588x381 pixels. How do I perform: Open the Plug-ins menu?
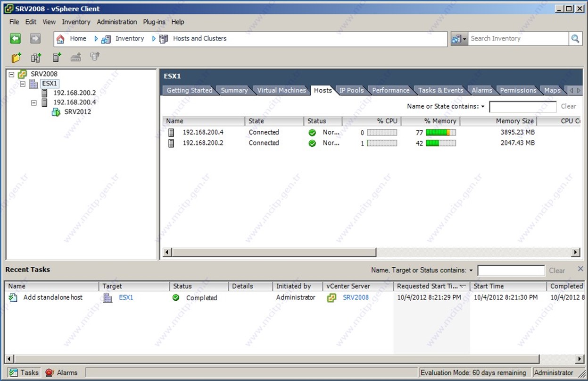click(x=154, y=22)
